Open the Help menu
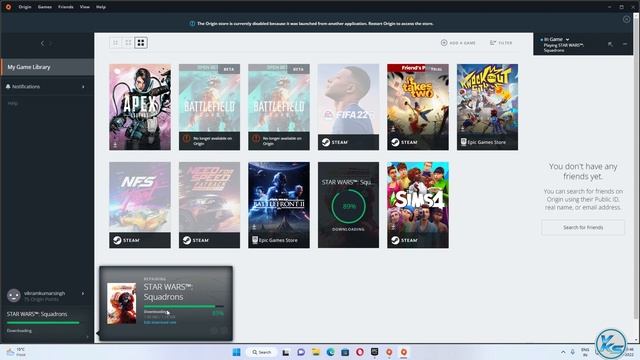The width and height of the screenshot is (640, 360). point(101,7)
